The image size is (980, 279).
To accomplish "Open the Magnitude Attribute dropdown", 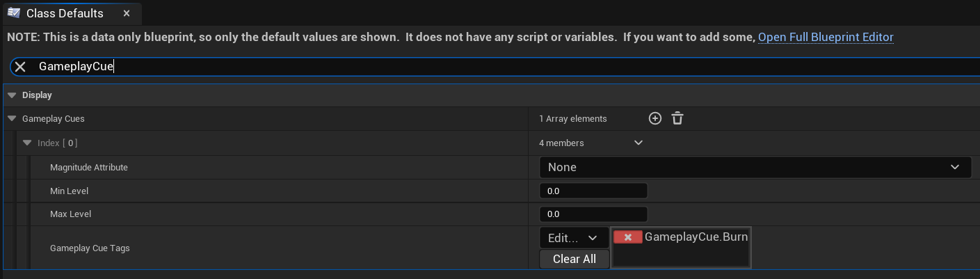I will (x=755, y=167).
